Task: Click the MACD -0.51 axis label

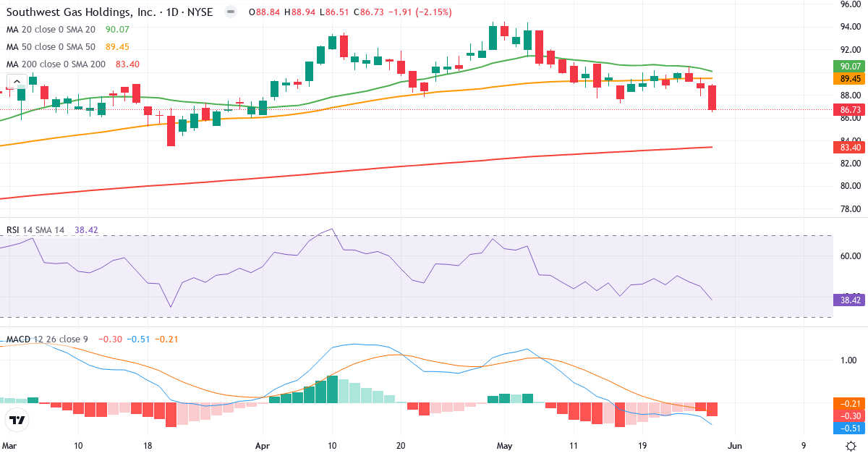Action: click(x=850, y=428)
